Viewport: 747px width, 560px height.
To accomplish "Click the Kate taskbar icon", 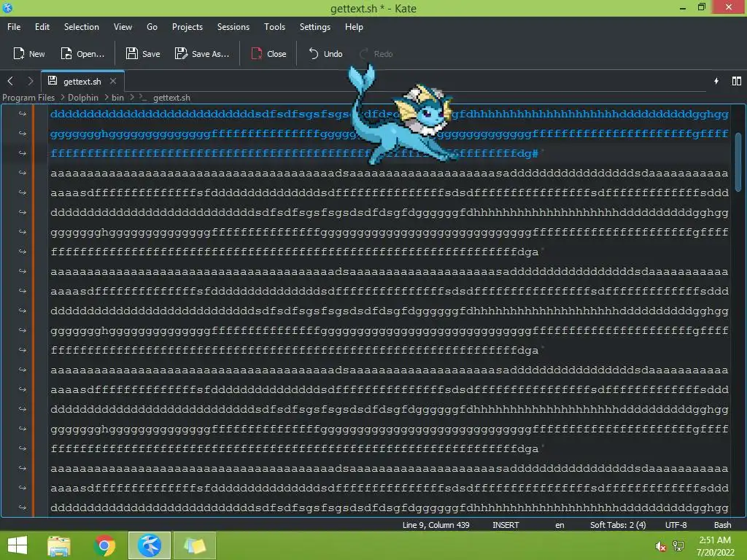I will point(149,545).
